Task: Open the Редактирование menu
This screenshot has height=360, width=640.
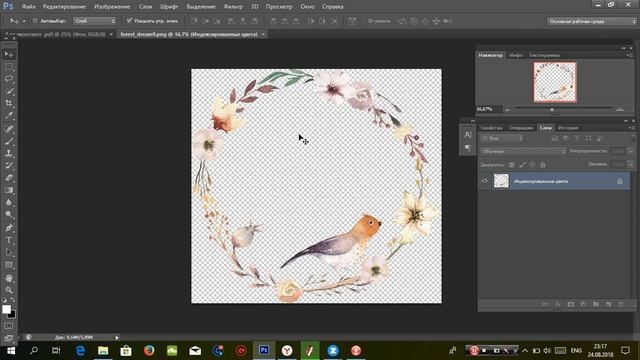Action: click(x=64, y=7)
